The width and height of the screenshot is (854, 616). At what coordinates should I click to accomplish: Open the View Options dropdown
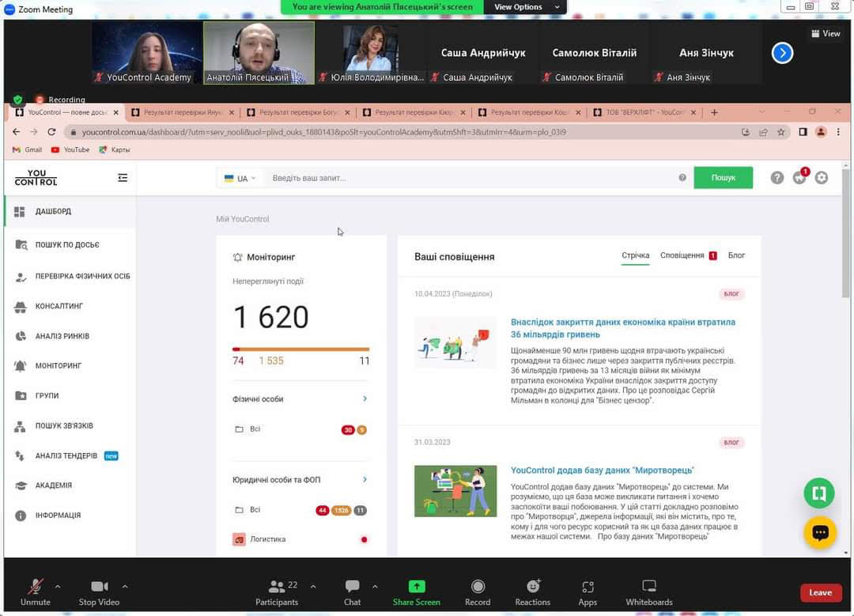tap(526, 7)
